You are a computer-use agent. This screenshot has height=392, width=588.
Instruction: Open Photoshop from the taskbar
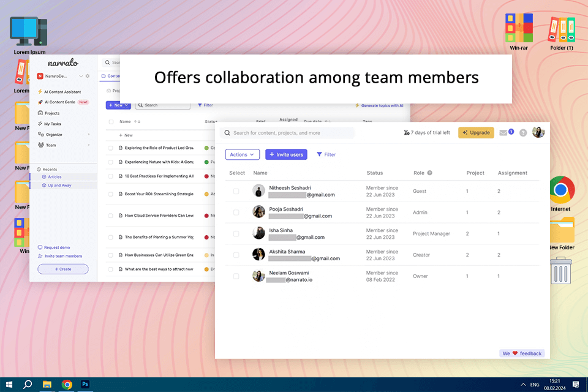(x=86, y=385)
